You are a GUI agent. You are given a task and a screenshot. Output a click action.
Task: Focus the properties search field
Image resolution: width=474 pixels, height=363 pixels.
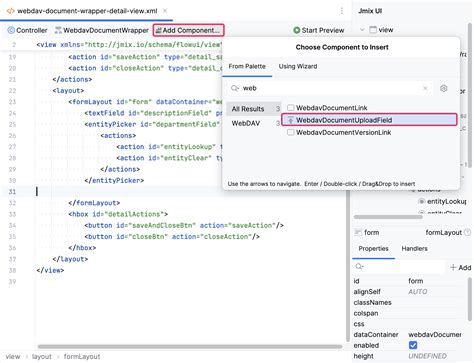pyautogui.click(x=400, y=267)
